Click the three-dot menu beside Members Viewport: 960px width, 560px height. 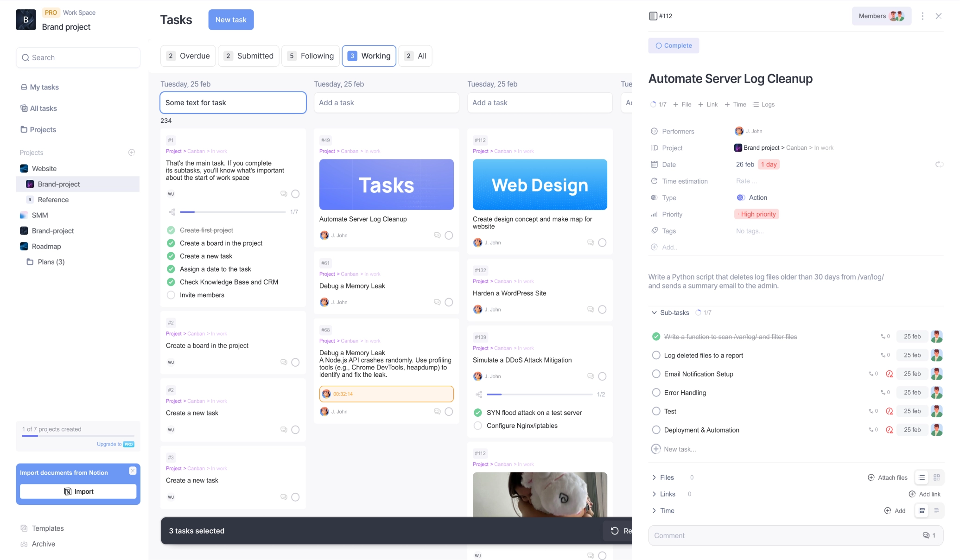coord(922,16)
